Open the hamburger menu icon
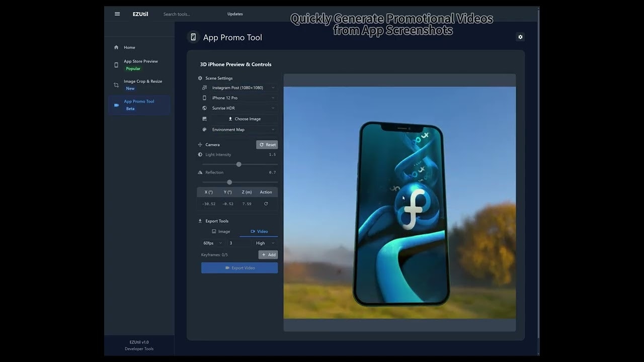This screenshot has width=644, height=362. (117, 14)
